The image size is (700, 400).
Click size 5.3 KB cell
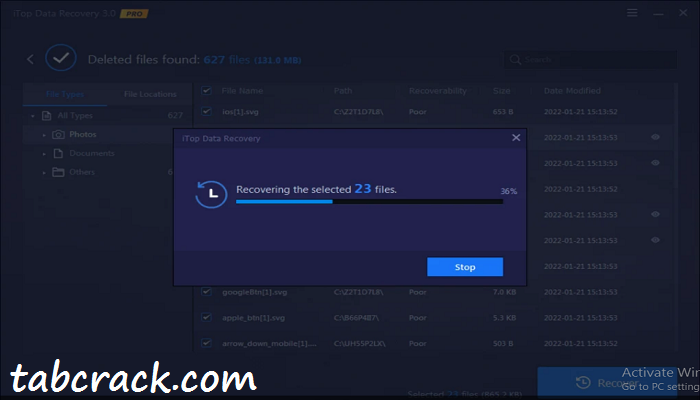(504, 318)
